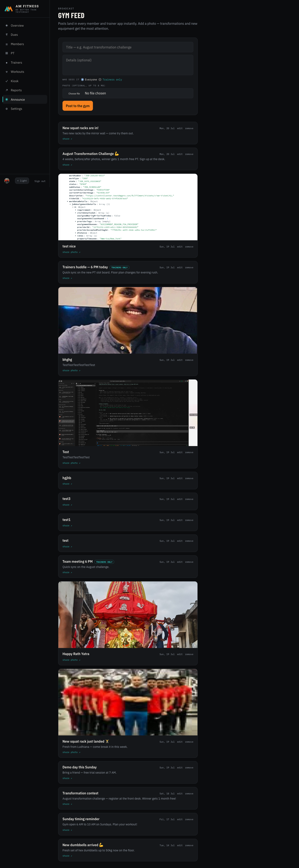299x868 pixels.
Task: Remove the 'Team meeting 6 PM' post
Action: click(189, 562)
